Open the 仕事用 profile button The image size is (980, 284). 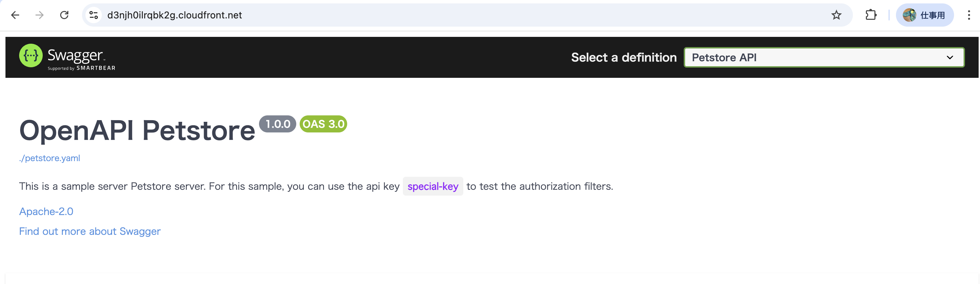924,15
